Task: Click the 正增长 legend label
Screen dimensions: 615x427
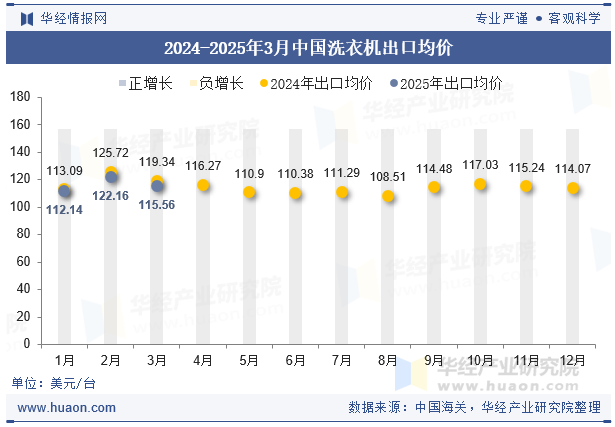Action: point(151,83)
